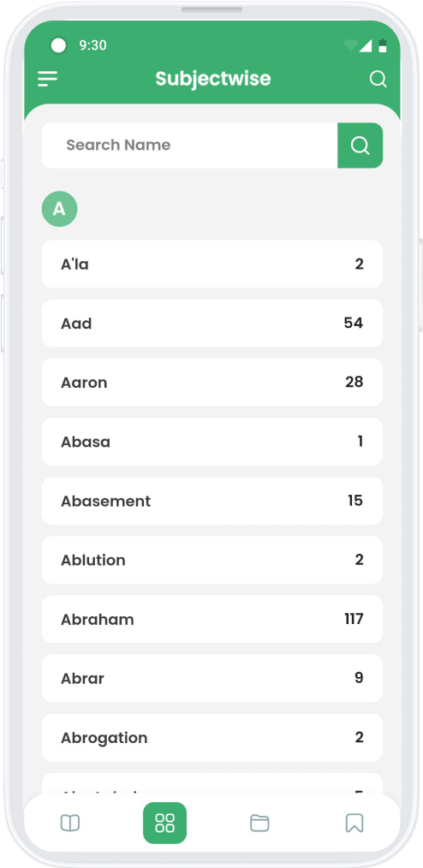
Task: Open the Aad subject with 54 entries
Action: (212, 324)
